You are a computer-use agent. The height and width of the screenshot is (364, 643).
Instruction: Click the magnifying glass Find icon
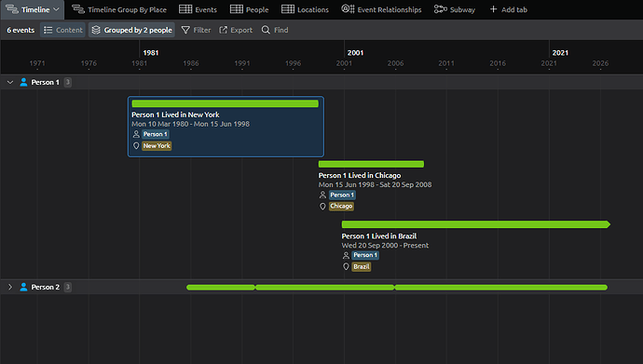(266, 30)
